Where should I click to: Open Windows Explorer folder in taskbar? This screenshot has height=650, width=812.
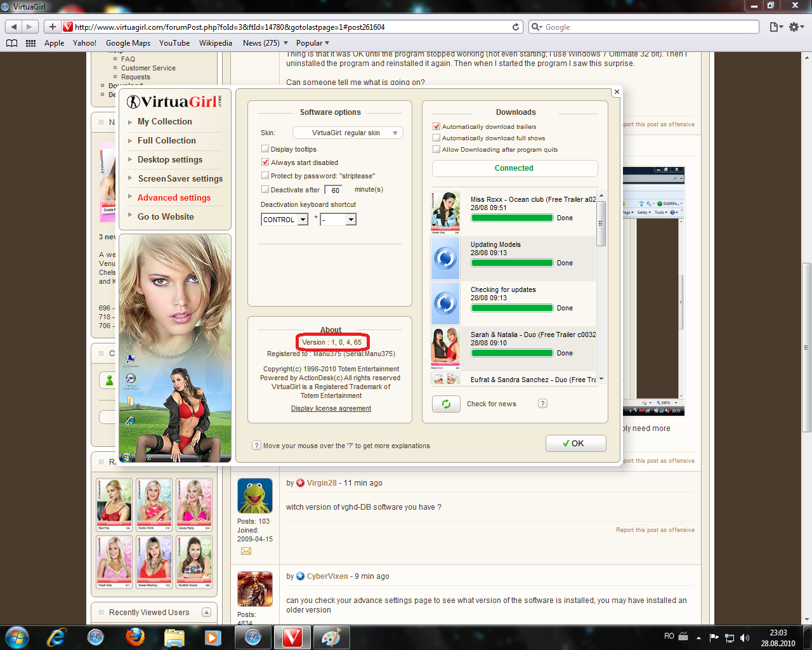pyautogui.click(x=174, y=637)
